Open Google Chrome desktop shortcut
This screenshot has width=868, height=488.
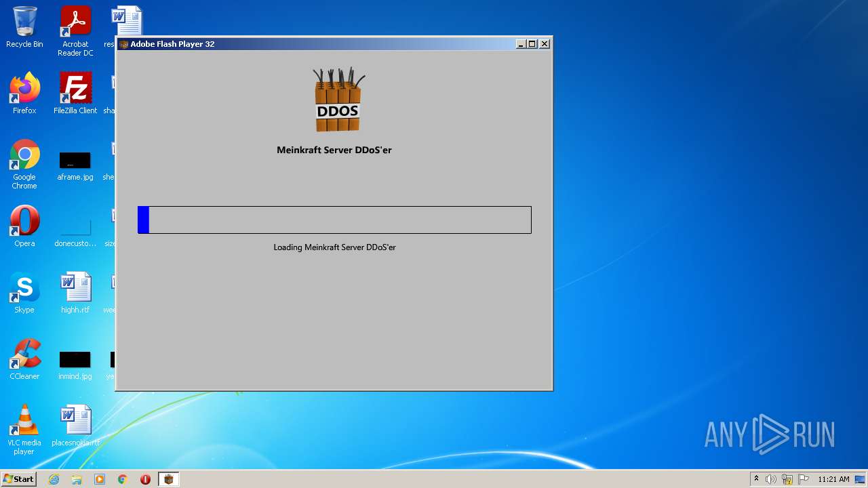coord(24,164)
